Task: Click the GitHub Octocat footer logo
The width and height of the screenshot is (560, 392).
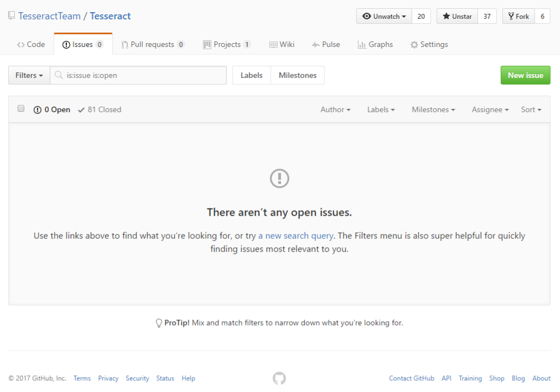Action: pyautogui.click(x=279, y=378)
